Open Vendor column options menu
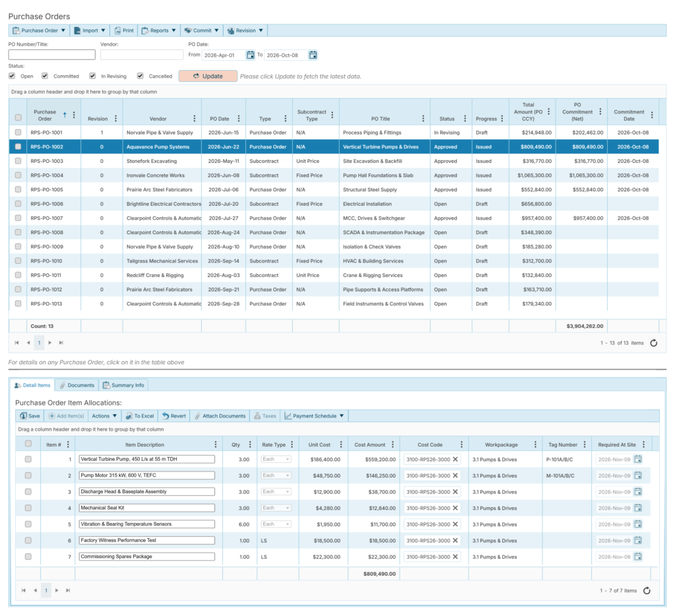This screenshot has height=616, width=675. click(194, 119)
